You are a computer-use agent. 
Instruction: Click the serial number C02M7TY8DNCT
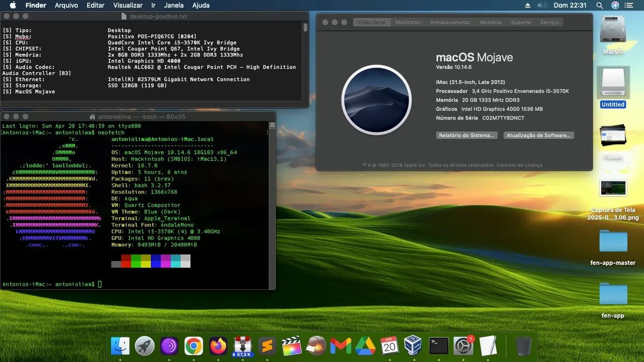503,118
